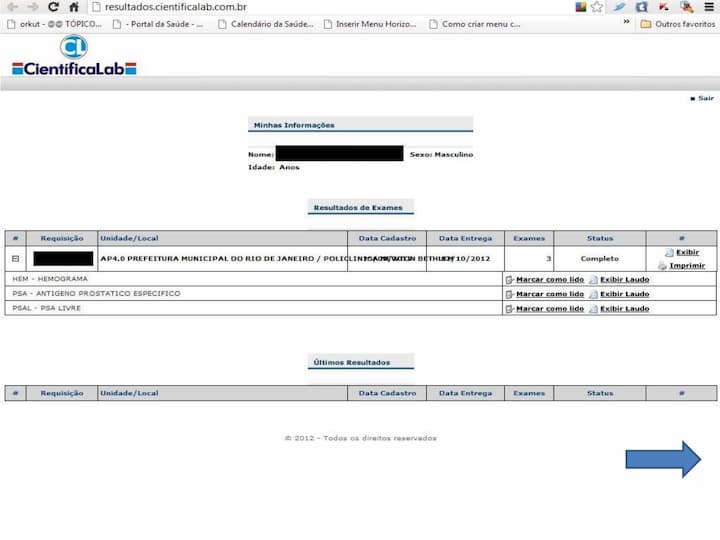720x540 pixels.
Task: Click the address bar URL field
Action: 300,7
